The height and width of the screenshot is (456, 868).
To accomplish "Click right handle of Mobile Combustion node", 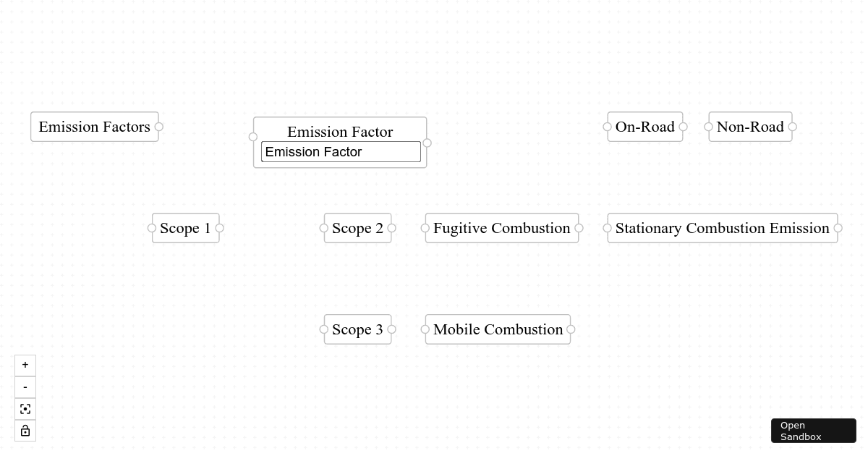I will point(571,329).
